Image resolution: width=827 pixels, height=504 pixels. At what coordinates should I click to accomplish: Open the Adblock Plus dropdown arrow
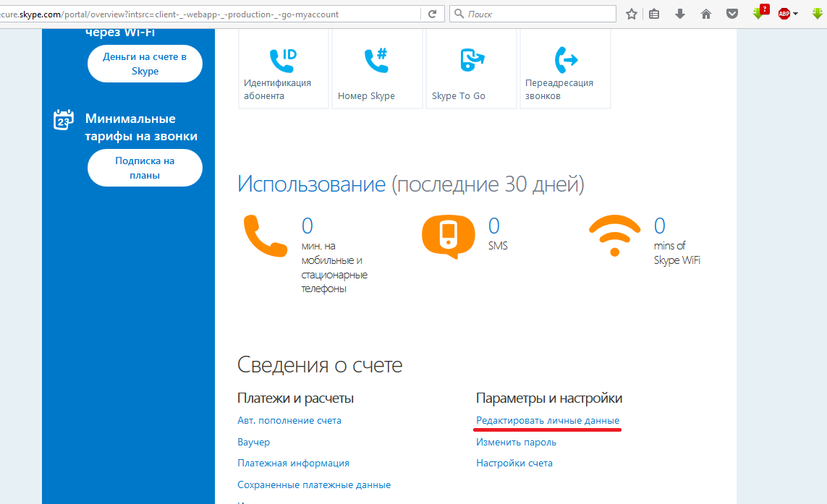click(796, 14)
